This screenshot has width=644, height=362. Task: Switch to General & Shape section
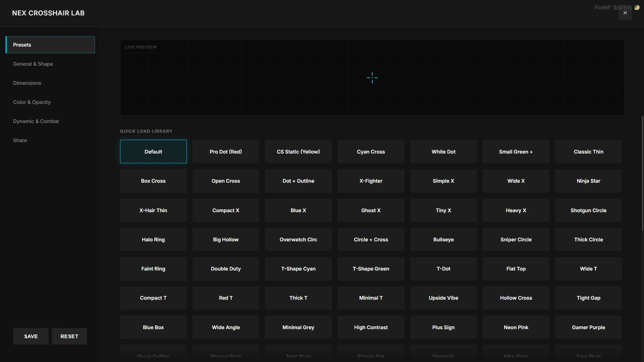pyautogui.click(x=50, y=64)
